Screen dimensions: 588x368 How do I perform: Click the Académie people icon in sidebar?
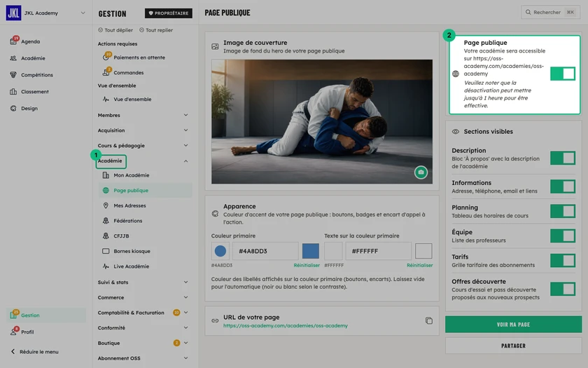click(13, 58)
